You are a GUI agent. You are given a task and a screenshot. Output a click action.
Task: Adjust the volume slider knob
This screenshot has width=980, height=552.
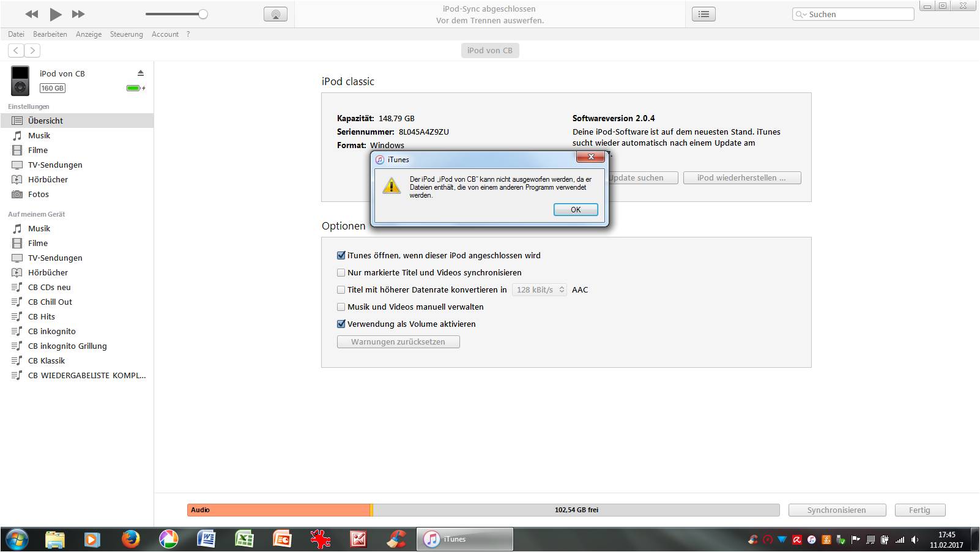(x=203, y=14)
